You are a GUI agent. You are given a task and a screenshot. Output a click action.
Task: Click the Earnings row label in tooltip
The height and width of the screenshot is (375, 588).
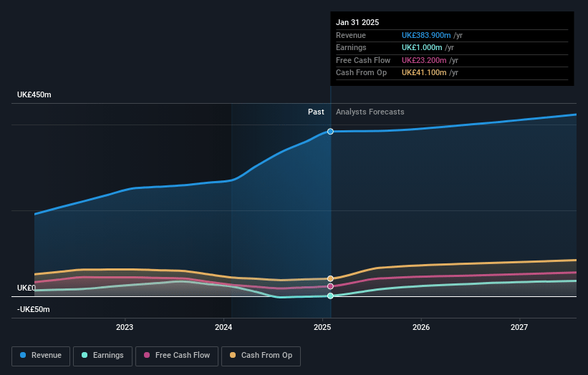coord(351,47)
